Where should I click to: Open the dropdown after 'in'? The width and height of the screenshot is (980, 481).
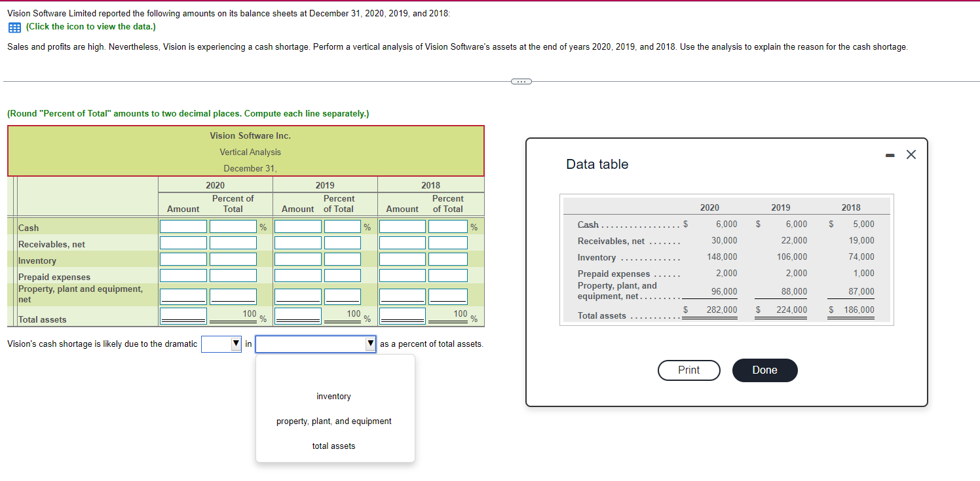316,344
